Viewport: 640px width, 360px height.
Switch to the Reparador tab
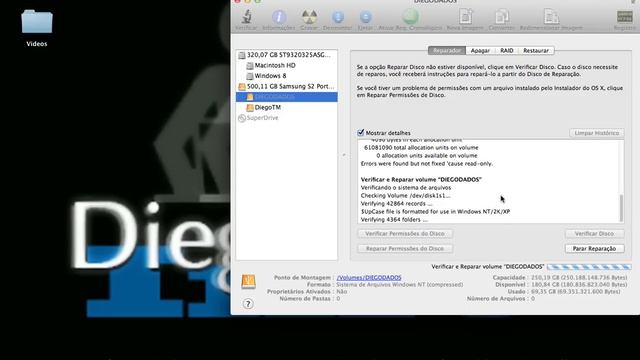tap(447, 51)
